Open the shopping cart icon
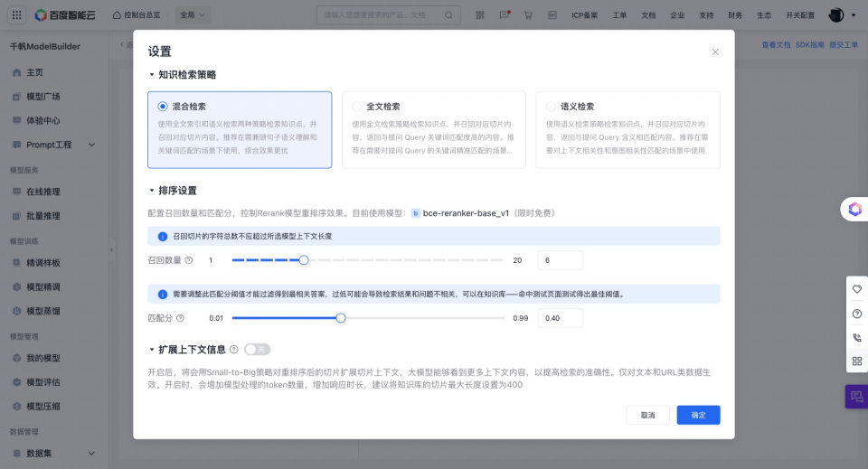Viewport: 868px width, 469px height. click(528, 15)
